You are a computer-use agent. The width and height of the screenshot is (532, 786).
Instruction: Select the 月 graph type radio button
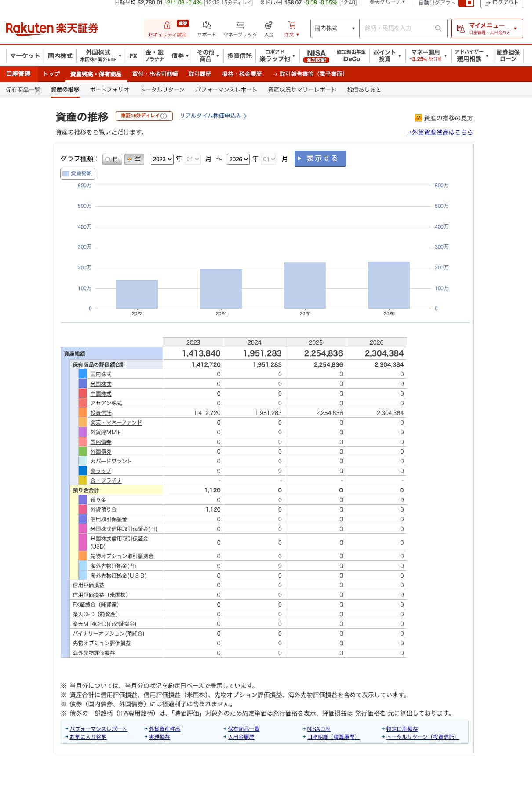click(x=108, y=160)
